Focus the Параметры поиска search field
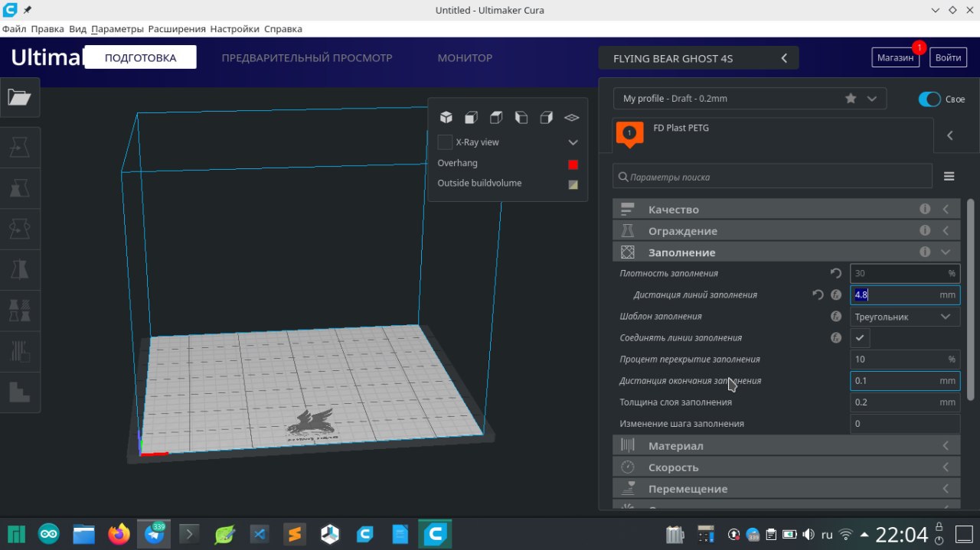Image resolution: width=980 pixels, height=550 pixels. (x=773, y=177)
